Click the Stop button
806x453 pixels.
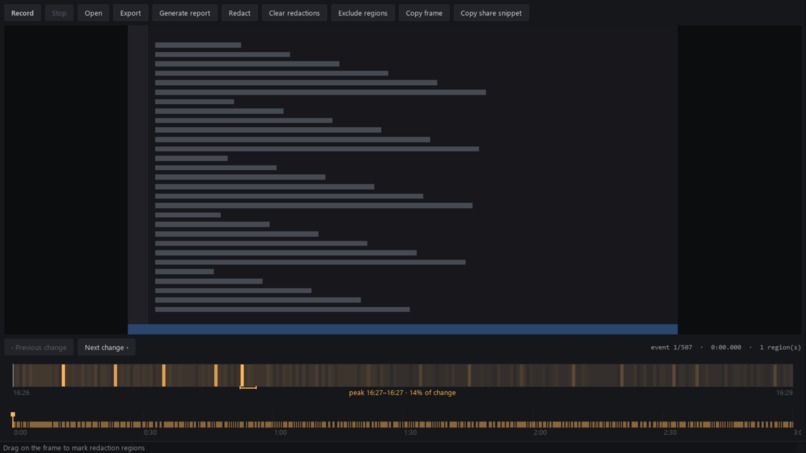(59, 13)
